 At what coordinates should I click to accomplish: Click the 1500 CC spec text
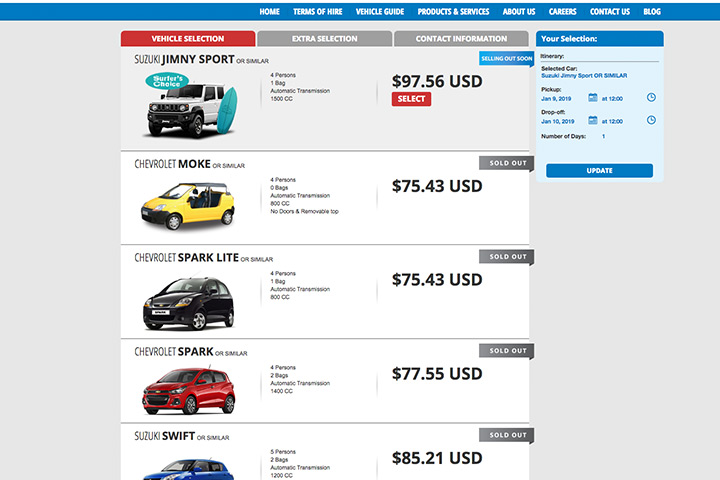tap(281, 99)
